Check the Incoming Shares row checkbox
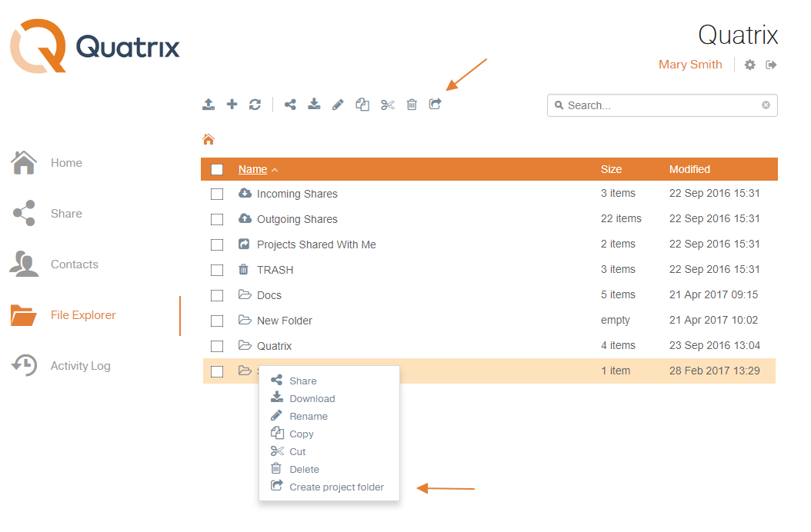 pos(217,194)
